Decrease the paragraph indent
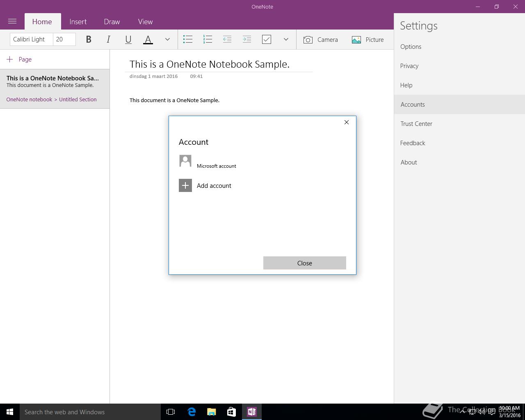525x420 pixels. point(227,39)
